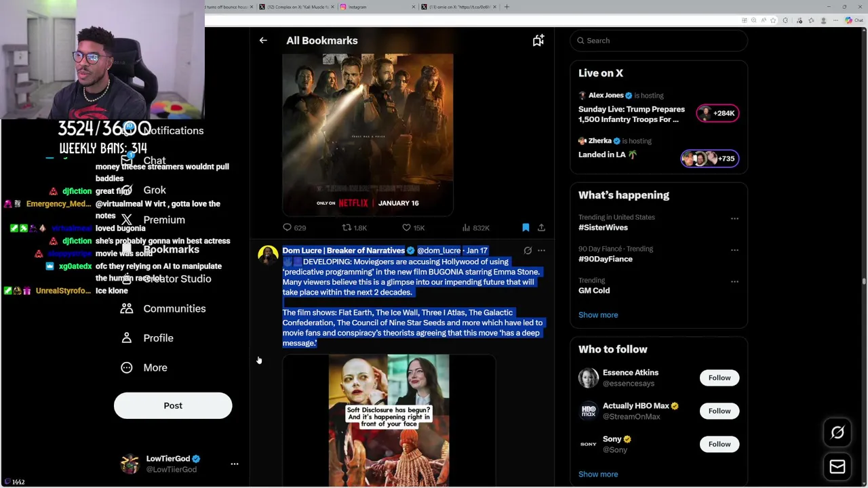Open Dom Lucre's profile picture
This screenshot has width=868, height=488.
point(268,256)
